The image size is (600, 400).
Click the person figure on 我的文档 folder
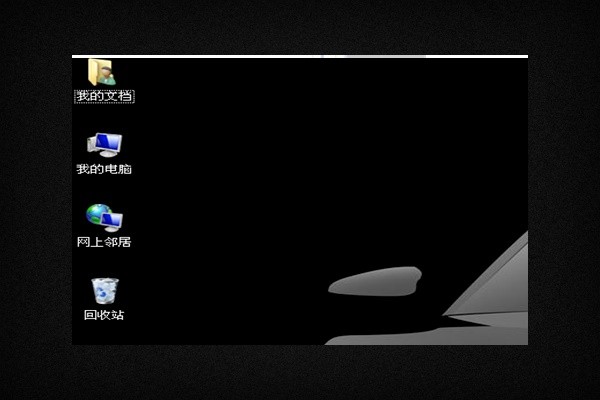point(109,76)
